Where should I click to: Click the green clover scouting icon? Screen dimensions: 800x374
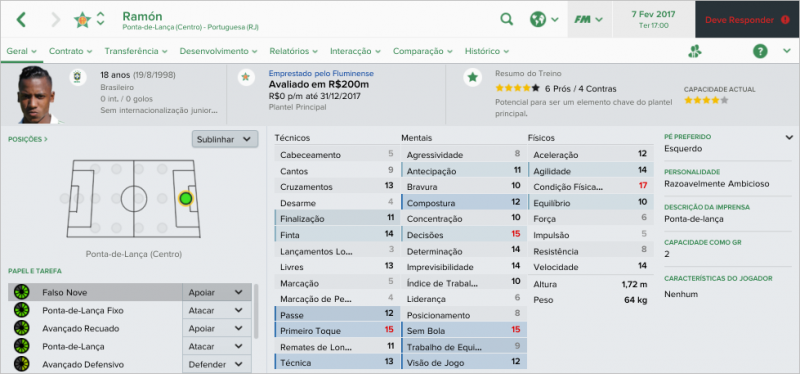coord(695,51)
